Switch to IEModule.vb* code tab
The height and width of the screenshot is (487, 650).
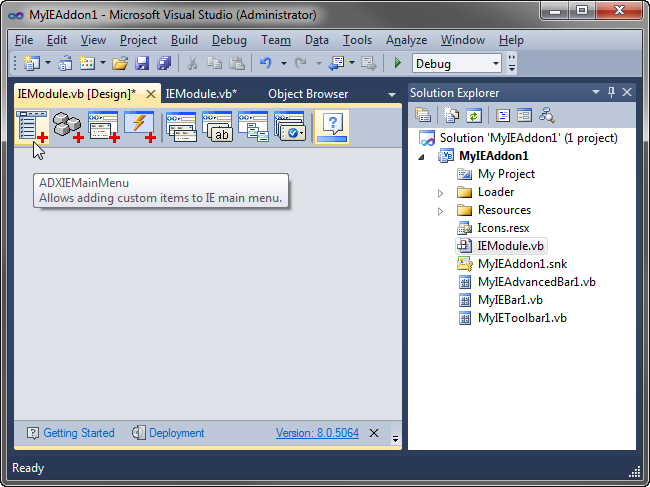pos(201,94)
